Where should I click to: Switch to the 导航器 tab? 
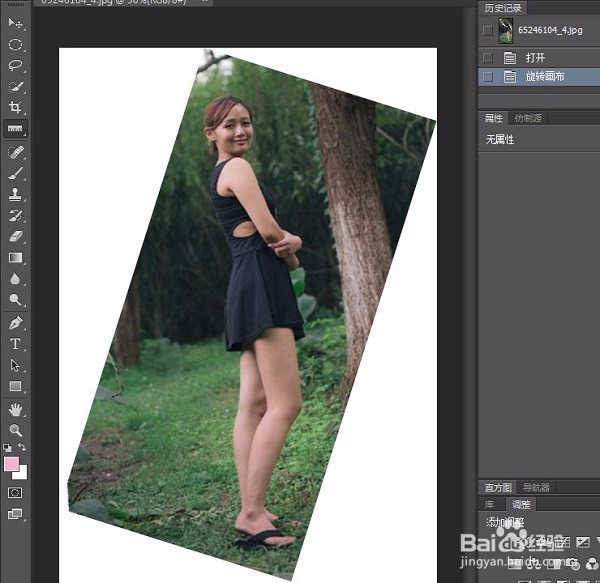(536, 487)
